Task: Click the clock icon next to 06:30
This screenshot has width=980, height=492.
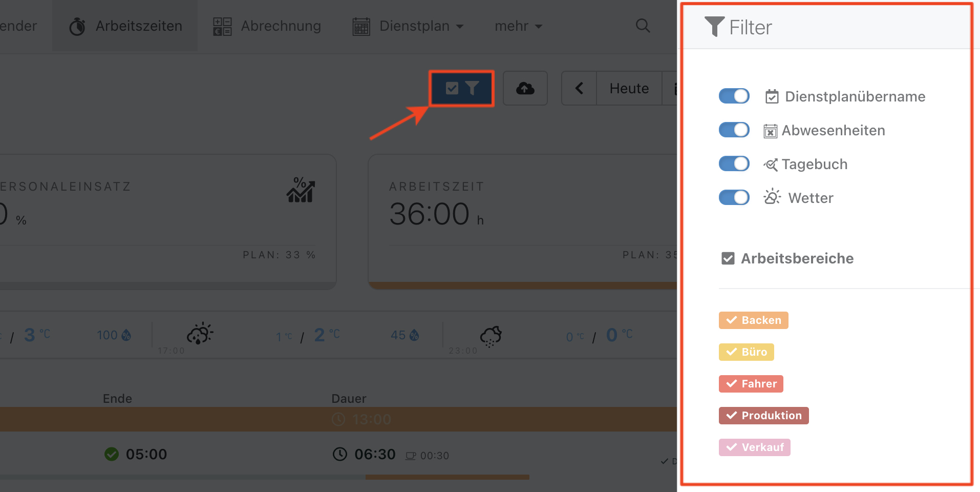Action: point(340,454)
